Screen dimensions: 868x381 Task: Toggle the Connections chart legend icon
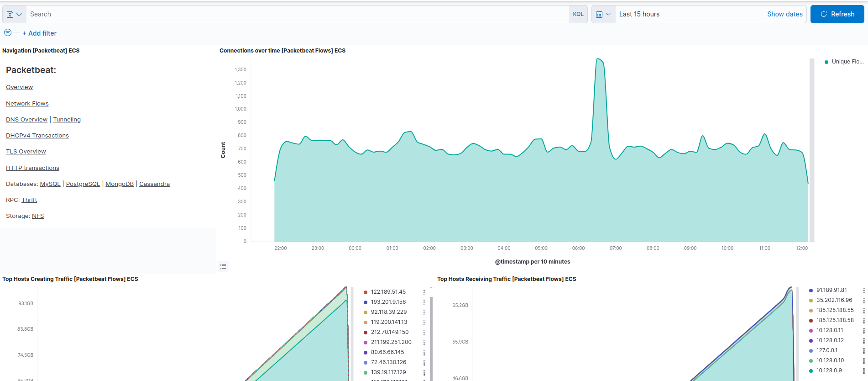click(x=223, y=266)
